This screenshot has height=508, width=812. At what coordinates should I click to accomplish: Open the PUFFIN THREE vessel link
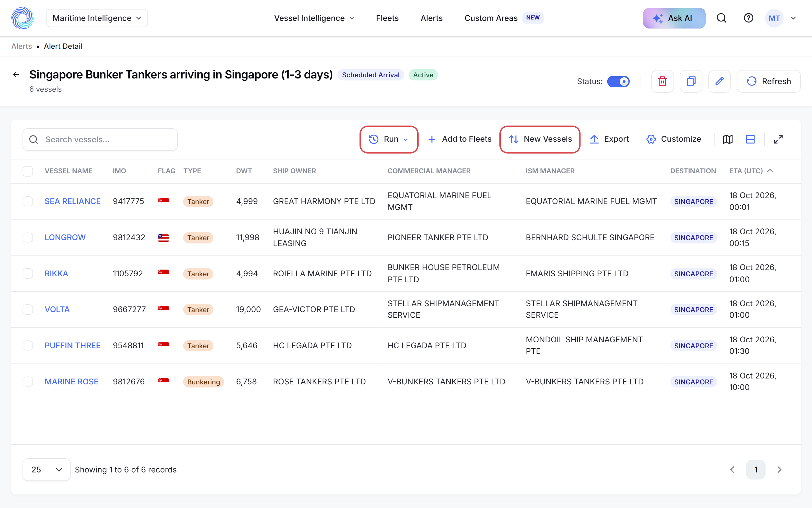[72, 345]
